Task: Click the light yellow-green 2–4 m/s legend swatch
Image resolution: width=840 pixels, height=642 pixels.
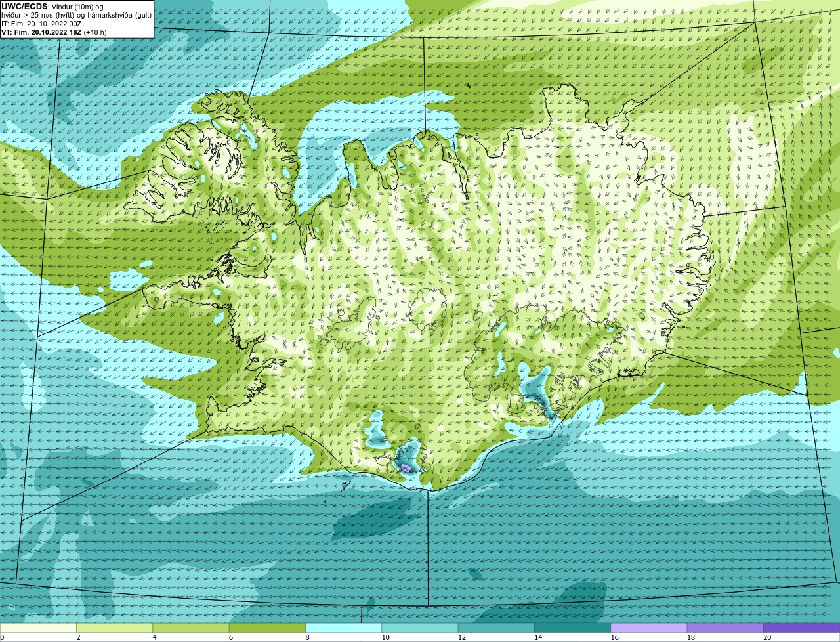Action: [x=115, y=628]
